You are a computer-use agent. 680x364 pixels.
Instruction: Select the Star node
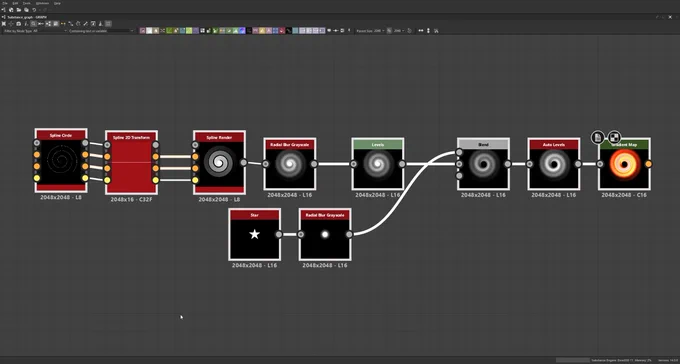(x=255, y=234)
